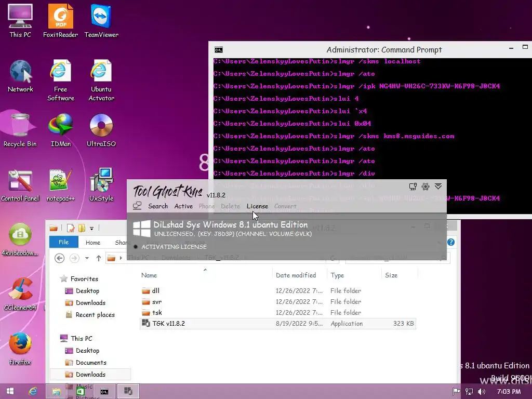Open Control Panel desktop icon
Screen dimensions: 532x399
pyautogui.click(x=20, y=185)
